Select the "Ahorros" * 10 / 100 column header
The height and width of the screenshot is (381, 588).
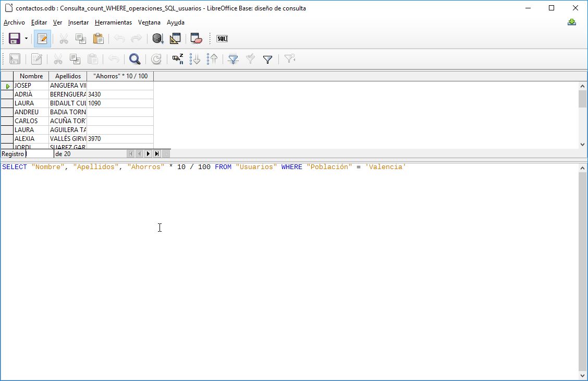click(x=120, y=76)
